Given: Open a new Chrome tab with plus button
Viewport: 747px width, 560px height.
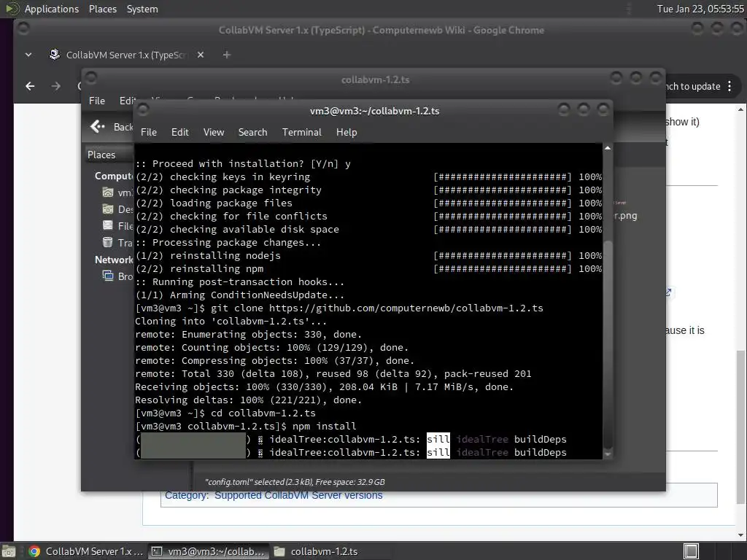Looking at the screenshot, I should pyautogui.click(x=227, y=55).
